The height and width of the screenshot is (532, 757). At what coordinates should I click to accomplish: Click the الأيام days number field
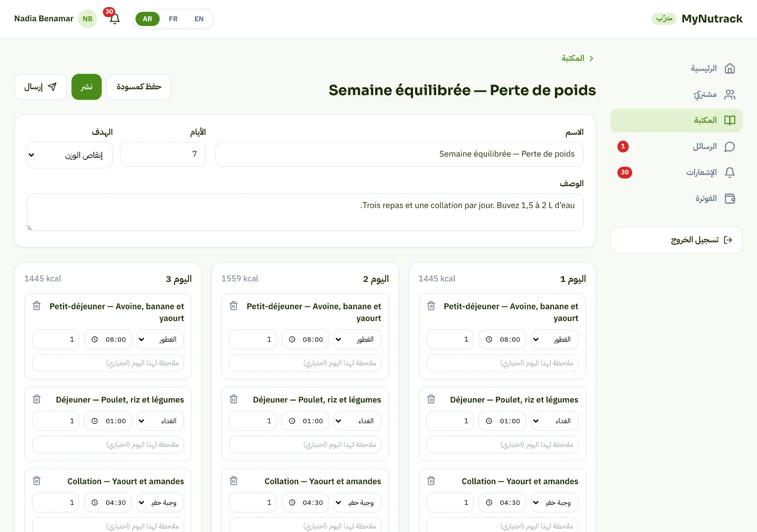tap(163, 154)
